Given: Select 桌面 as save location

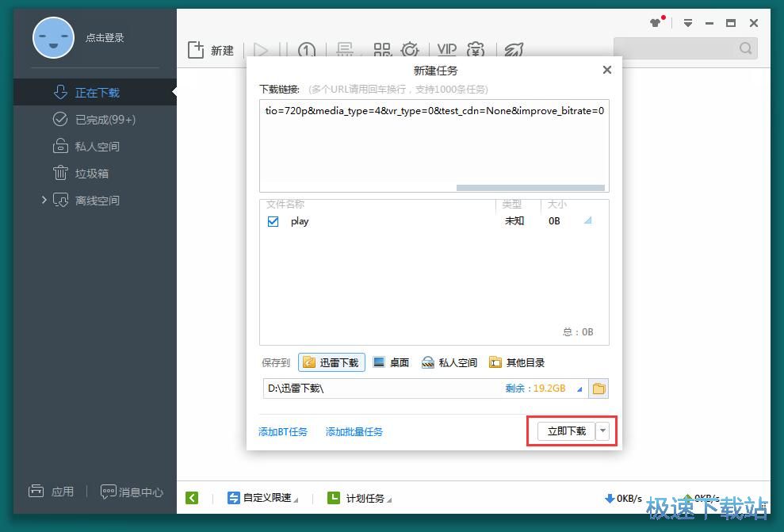Looking at the screenshot, I should pos(391,362).
